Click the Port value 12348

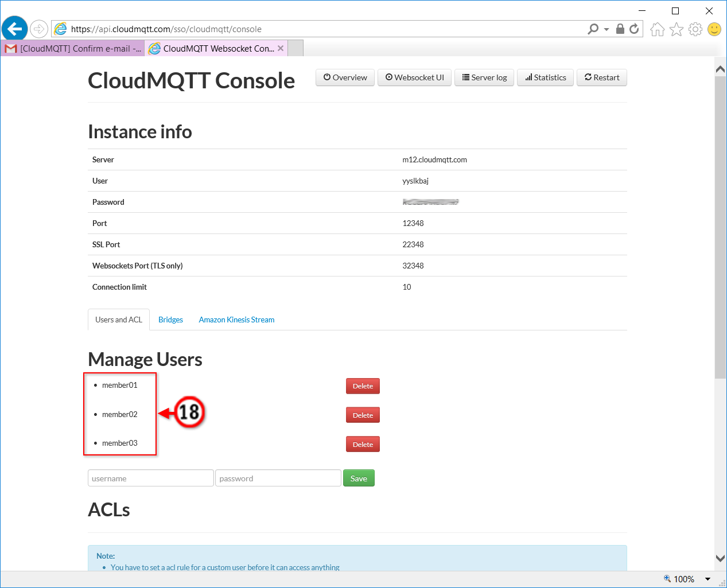[413, 223]
